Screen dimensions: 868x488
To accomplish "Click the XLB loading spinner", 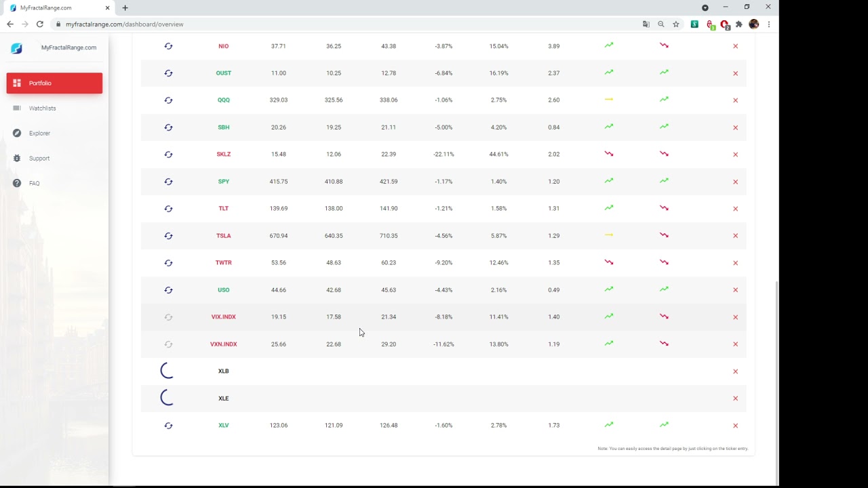I will (x=167, y=371).
